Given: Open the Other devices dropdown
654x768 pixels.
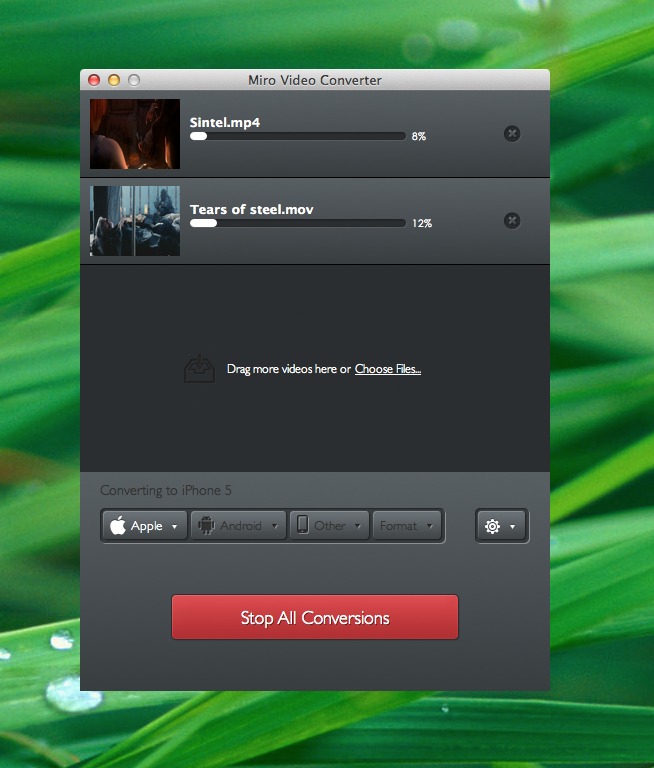Looking at the screenshot, I should point(329,526).
